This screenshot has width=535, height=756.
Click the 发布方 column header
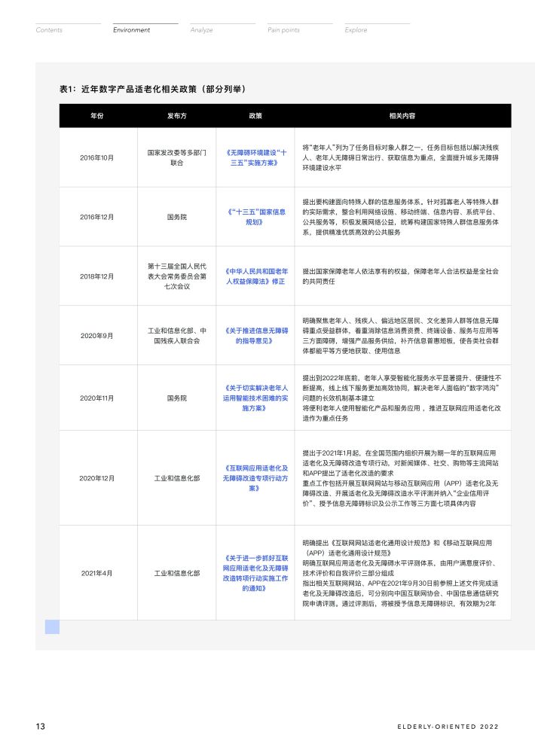pyautogui.click(x=176, y=116)
